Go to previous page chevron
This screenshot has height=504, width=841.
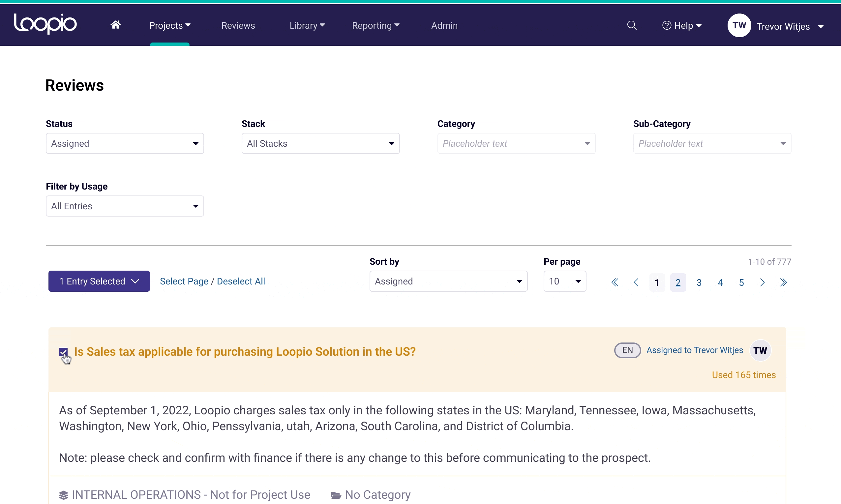636,282
